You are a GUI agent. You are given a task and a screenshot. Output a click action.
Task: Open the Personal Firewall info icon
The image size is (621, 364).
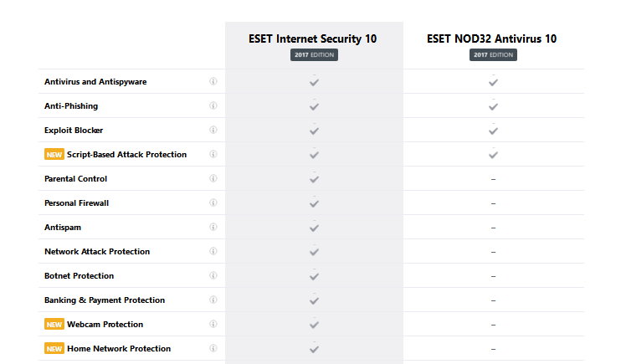click(213, 203)
